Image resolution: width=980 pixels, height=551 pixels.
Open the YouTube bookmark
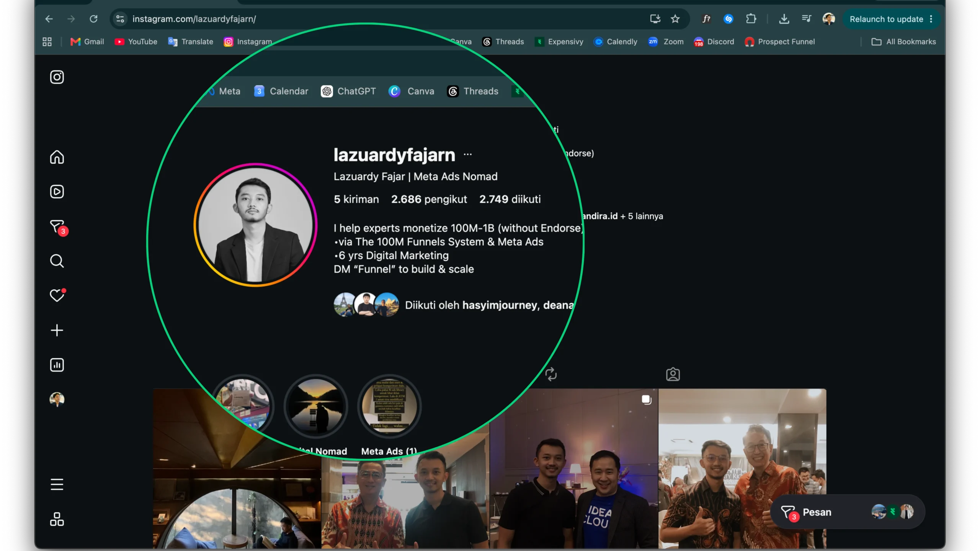click(x=136, y=42)
